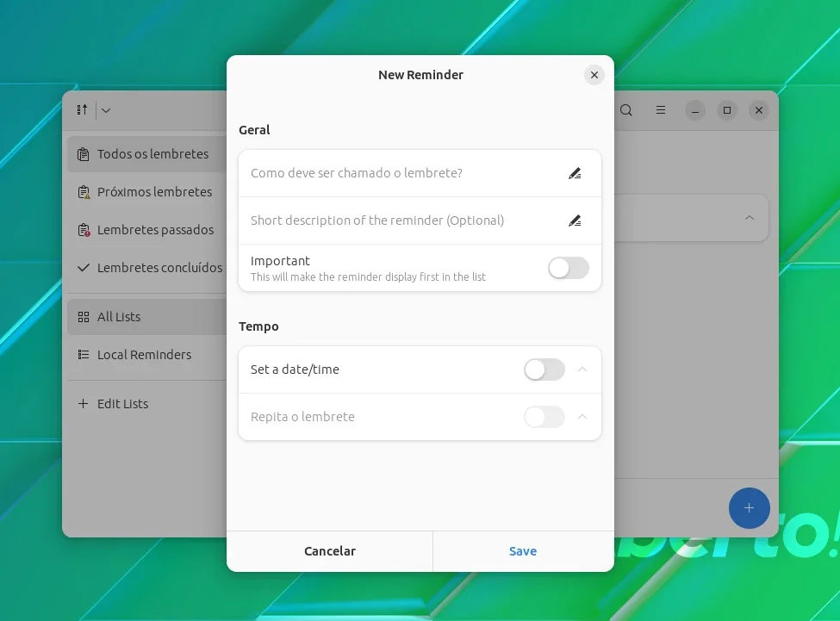Click Edit Lists

point(146,404)
